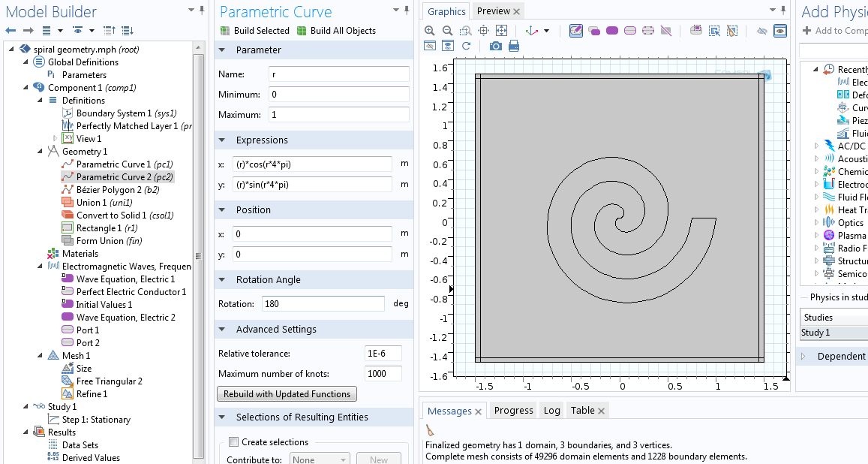
Task: Click the Reset graphics refresh icon
Action: coord(466,46)
